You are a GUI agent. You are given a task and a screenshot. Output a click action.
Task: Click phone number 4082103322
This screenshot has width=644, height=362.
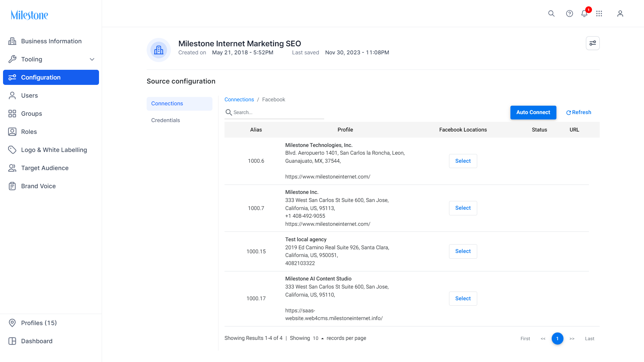[300, 263]
